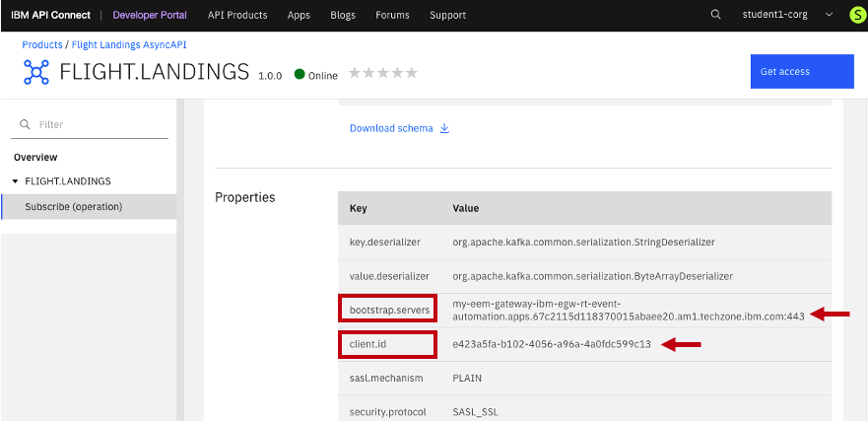Click the green user avatar icon
Viewport: 868px width, 421px height.
pos(855,15)
